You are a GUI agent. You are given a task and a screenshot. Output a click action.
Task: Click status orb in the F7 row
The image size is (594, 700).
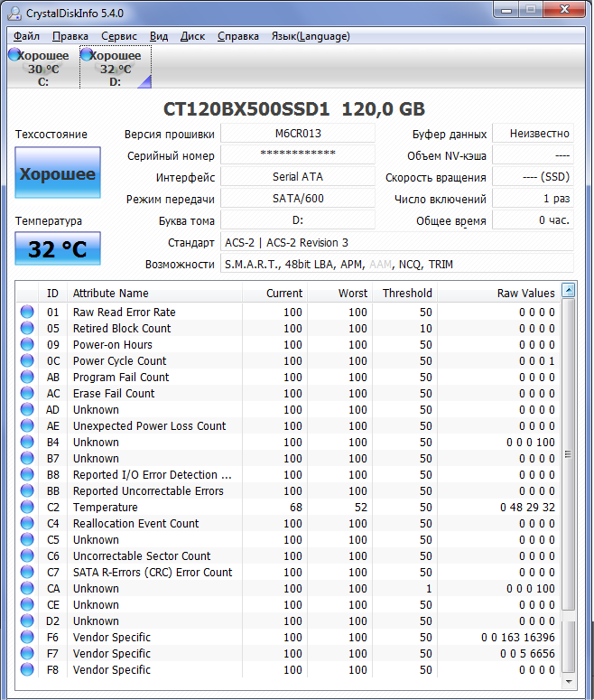pyautogui.click(x=27, y=653)
